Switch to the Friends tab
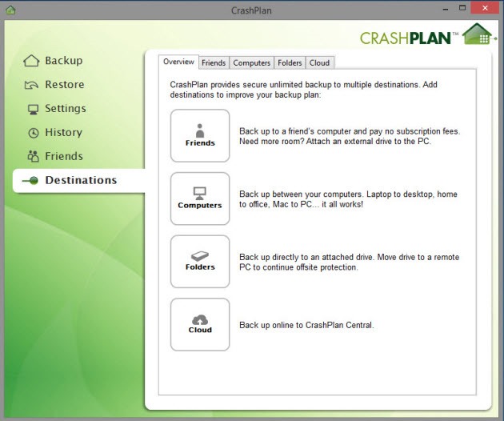The image size is (504, 421). point(214,62)
